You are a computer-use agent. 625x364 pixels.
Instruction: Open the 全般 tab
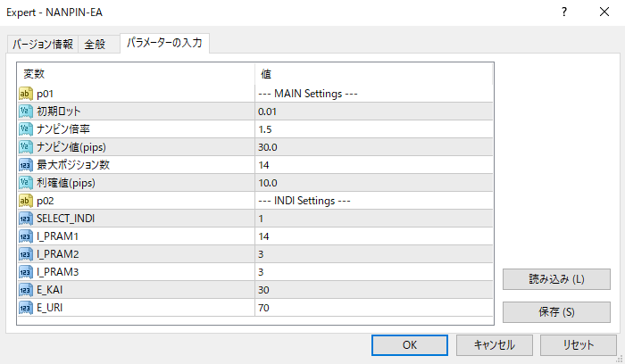tap(96, 45)
